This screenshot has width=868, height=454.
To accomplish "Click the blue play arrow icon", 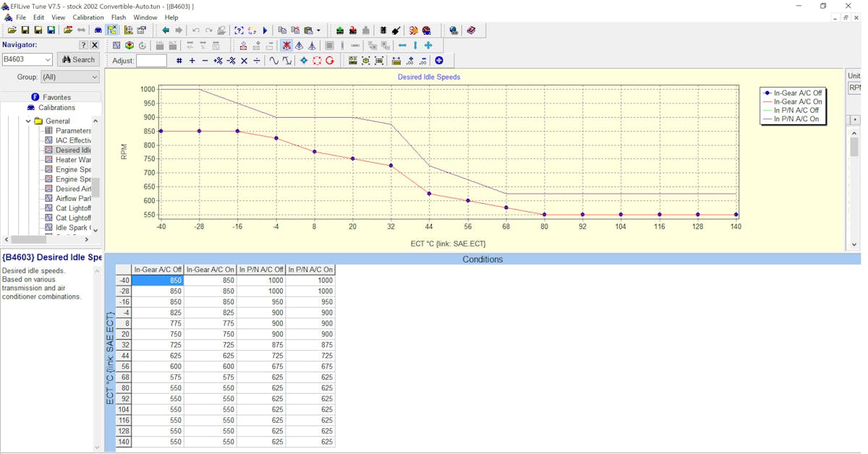I will pos(265,30).
